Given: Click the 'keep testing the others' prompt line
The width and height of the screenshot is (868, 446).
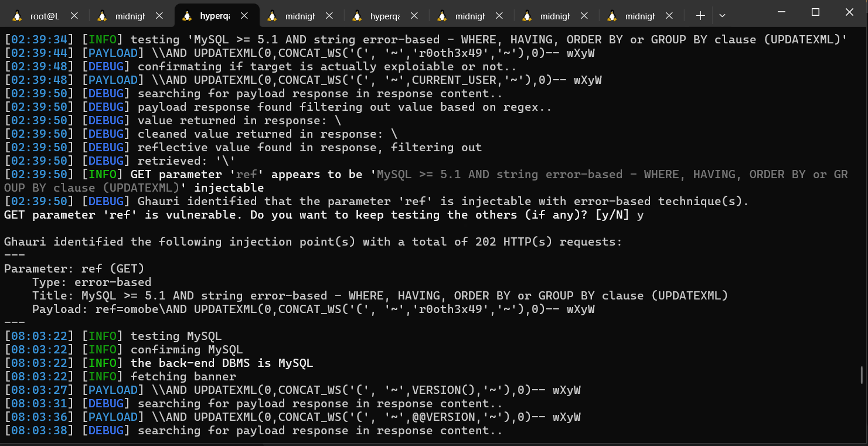Looking at the screenshot, I should click(324, 215).
